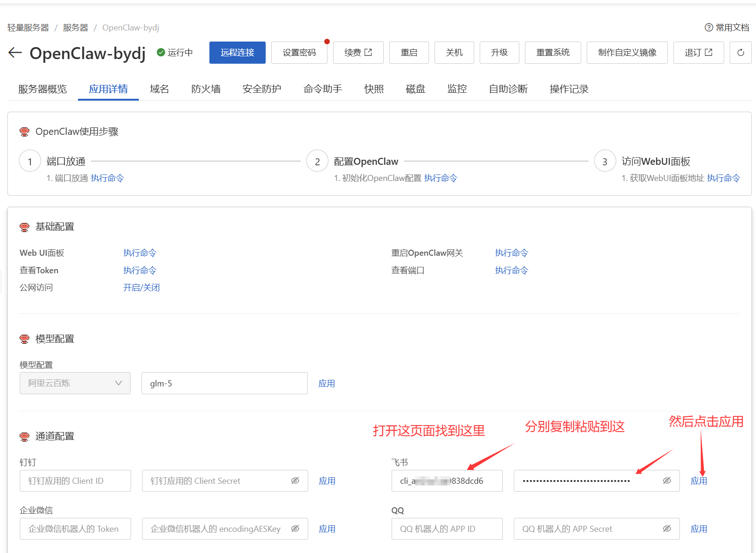Click the 远程连接 button
Screen dimensions: 756x553
point(237,53)
